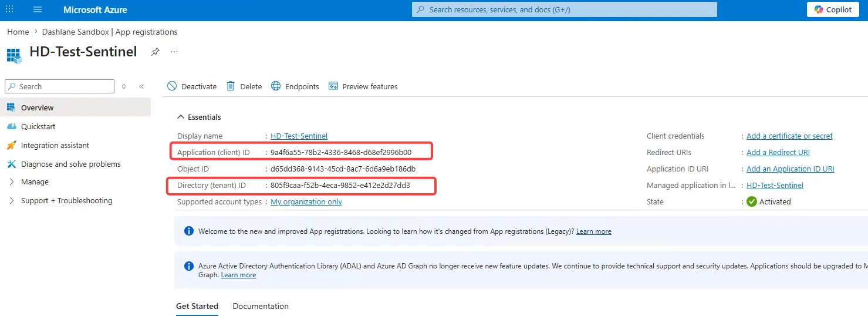Click Add a certificate or secret
Viewport: 868px width, 316px height.
(789, 136)
